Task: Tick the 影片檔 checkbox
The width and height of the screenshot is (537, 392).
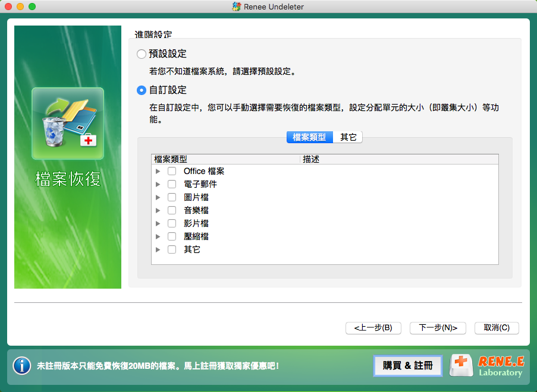Action: pos(172,223)
